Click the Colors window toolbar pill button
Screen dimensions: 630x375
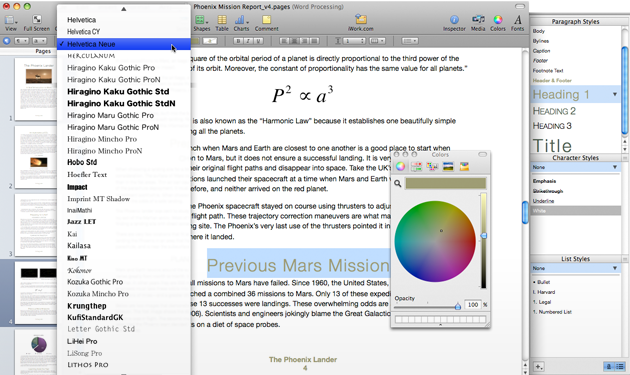tap(483, 154)
